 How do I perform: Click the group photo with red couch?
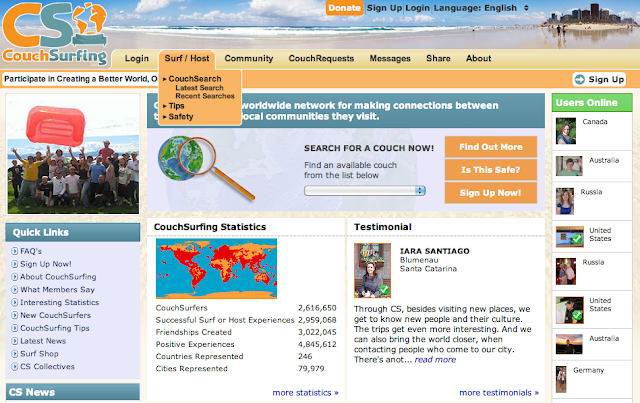(73, 154)
